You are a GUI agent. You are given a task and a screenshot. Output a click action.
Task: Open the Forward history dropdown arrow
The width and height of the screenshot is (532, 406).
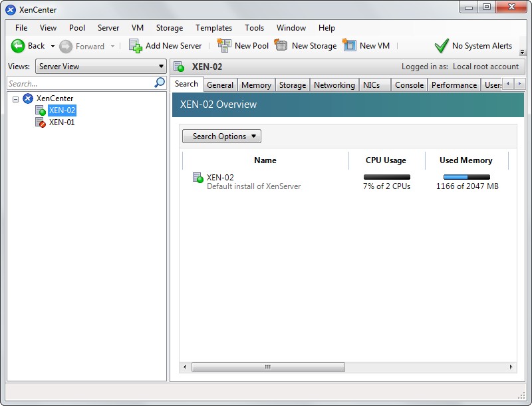pos(112,46)
